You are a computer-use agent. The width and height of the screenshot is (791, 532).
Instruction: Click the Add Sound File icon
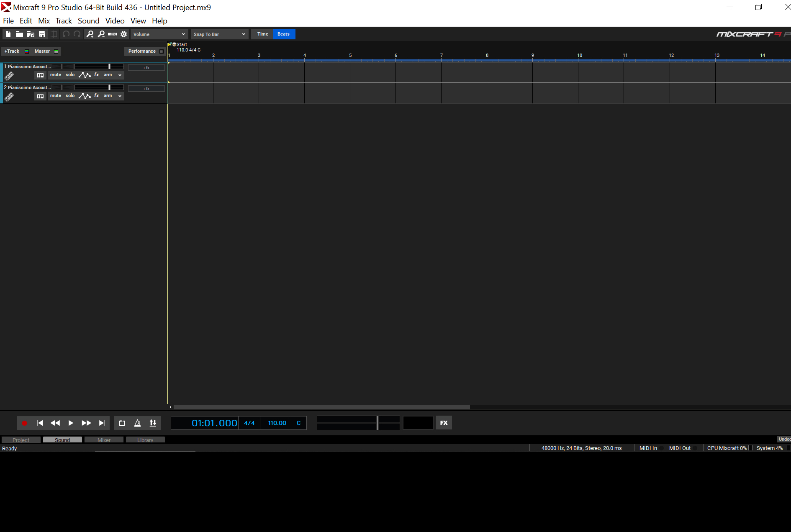31,34
